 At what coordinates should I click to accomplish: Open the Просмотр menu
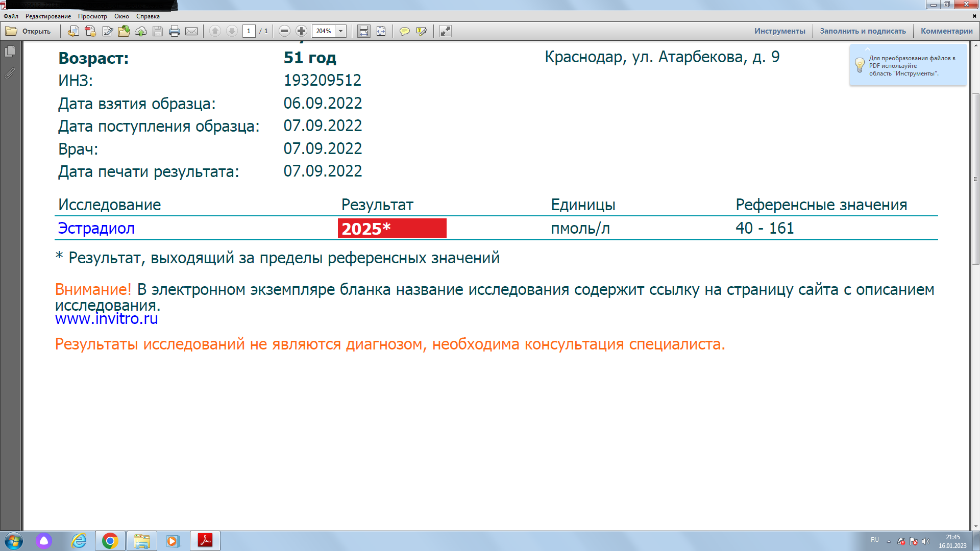point(92,16)
